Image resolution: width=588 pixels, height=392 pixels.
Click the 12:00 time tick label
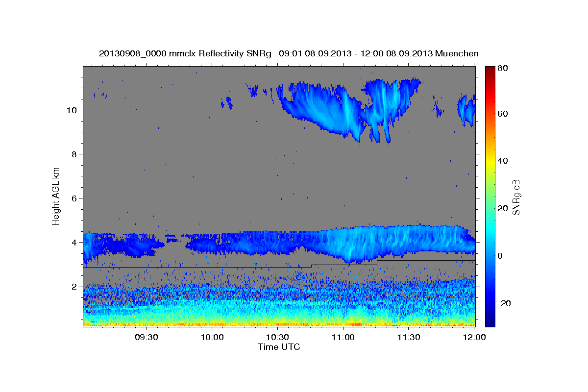pyautogui.click(x=474, y=338)
